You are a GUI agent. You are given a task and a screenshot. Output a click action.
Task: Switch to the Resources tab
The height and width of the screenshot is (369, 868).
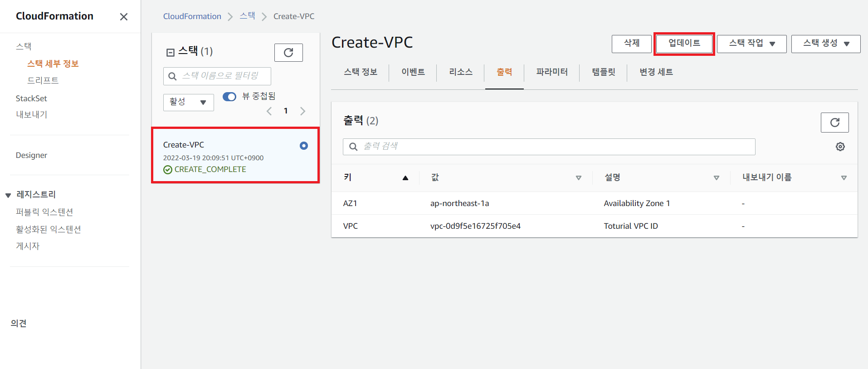coord(461,72)
